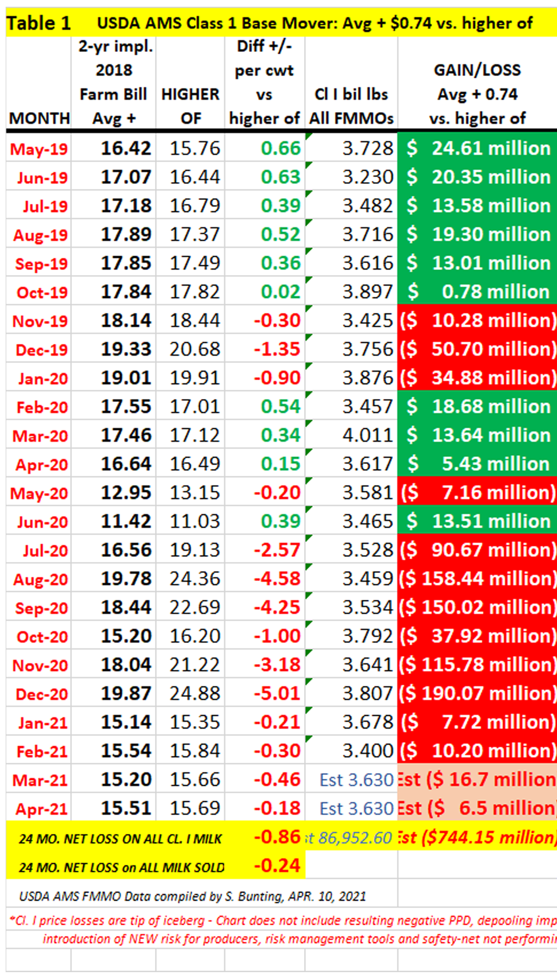
Task: Click the Jun-20 average value 11.42
Action: click(125, 521)
